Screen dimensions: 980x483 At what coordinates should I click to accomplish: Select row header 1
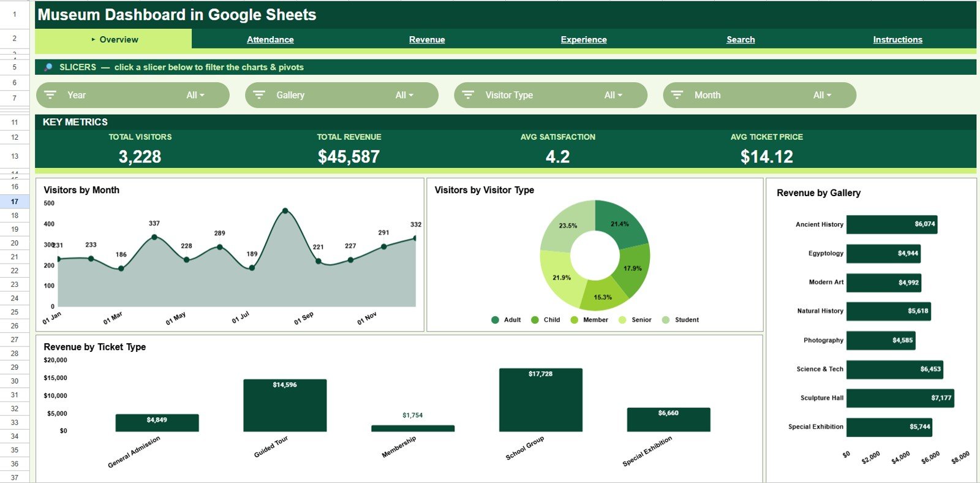click(x=15, y=14)
